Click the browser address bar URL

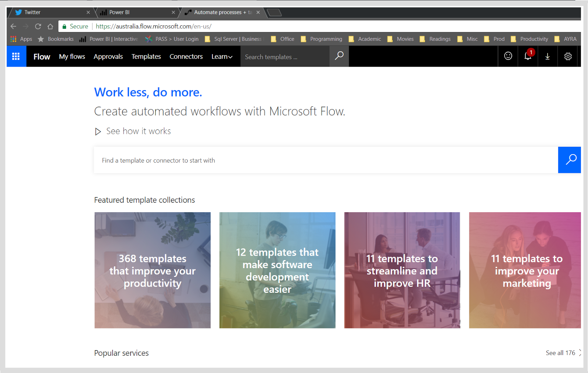coord(154,26)
